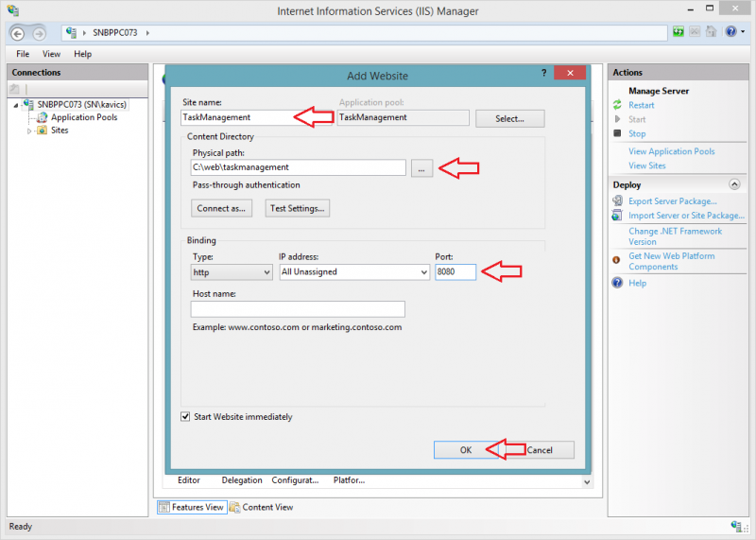Click the blue Help icon in Actions
The image size is (756, 540).
point(617,283)
